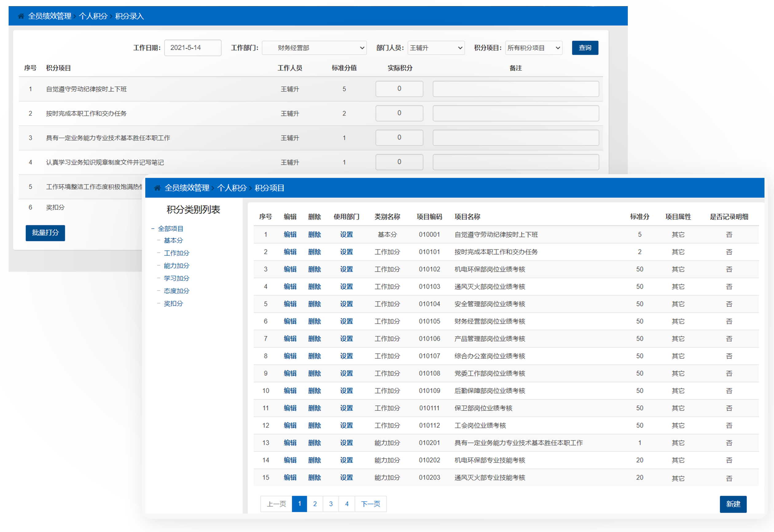Go to page 3 in pagination
Viewport: 774px width, 532px height.
pyautogui.click(x=331, y=504)
